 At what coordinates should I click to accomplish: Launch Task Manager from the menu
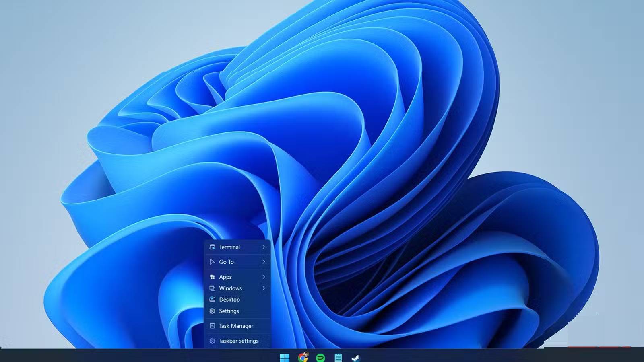pyautogui.click(x=236, y=326)
